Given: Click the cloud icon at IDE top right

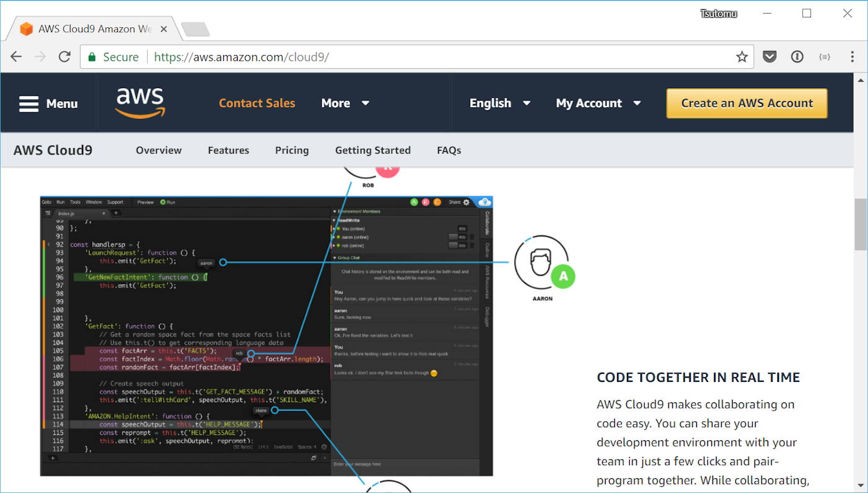Looking at the screenshot, I should pyautogui.click(x=485, y=202).
